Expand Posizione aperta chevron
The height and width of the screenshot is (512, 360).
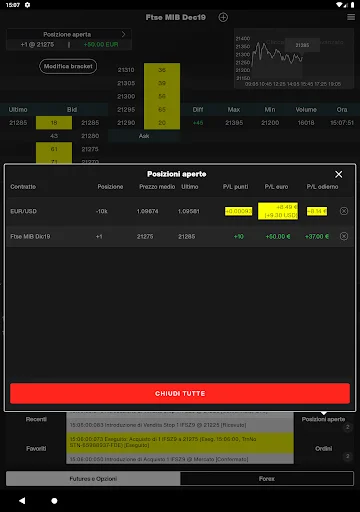(x=124, y=34)
